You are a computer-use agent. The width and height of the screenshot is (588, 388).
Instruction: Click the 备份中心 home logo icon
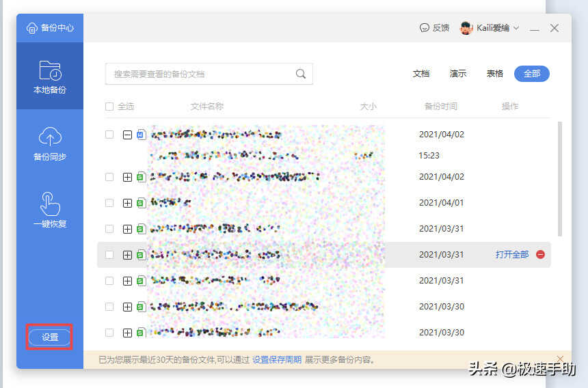coord(32,28)
